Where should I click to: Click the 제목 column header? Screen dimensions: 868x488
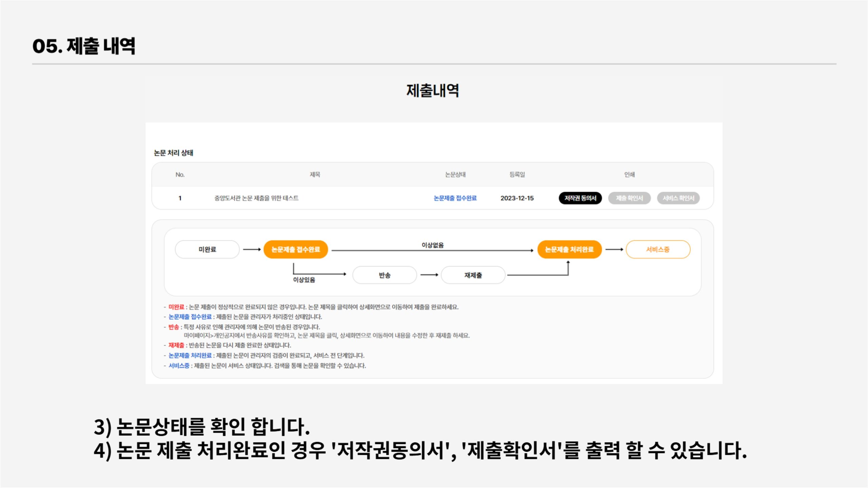(315, 175)
